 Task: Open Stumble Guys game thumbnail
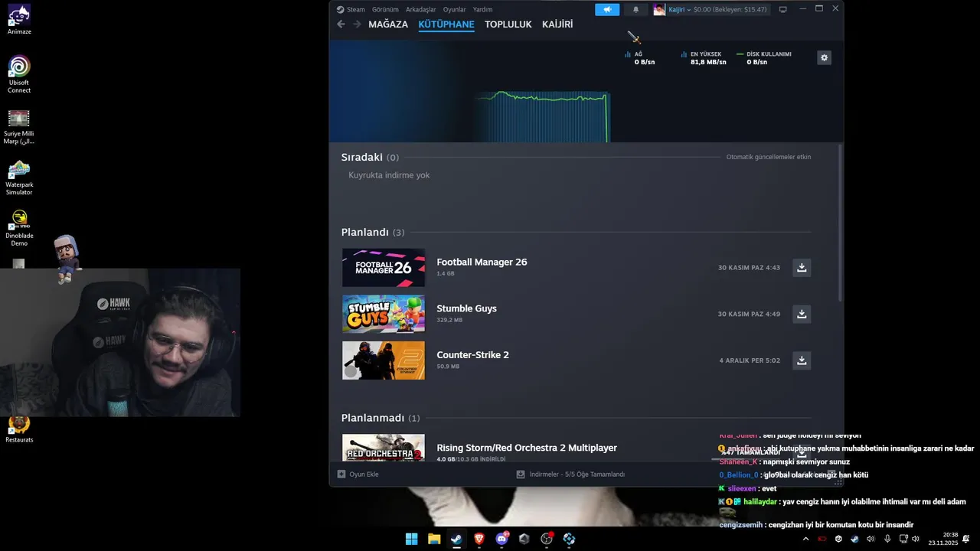384,314
